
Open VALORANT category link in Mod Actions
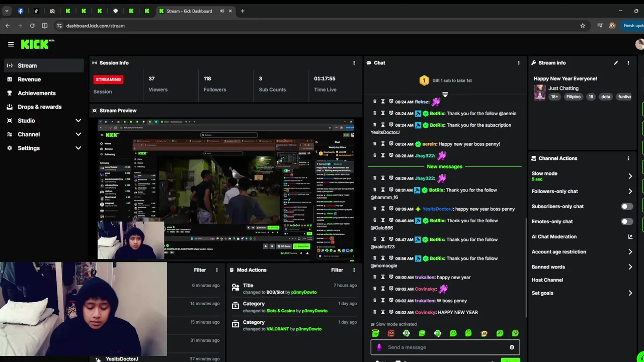pyautogui.click(x=278, y=329)
